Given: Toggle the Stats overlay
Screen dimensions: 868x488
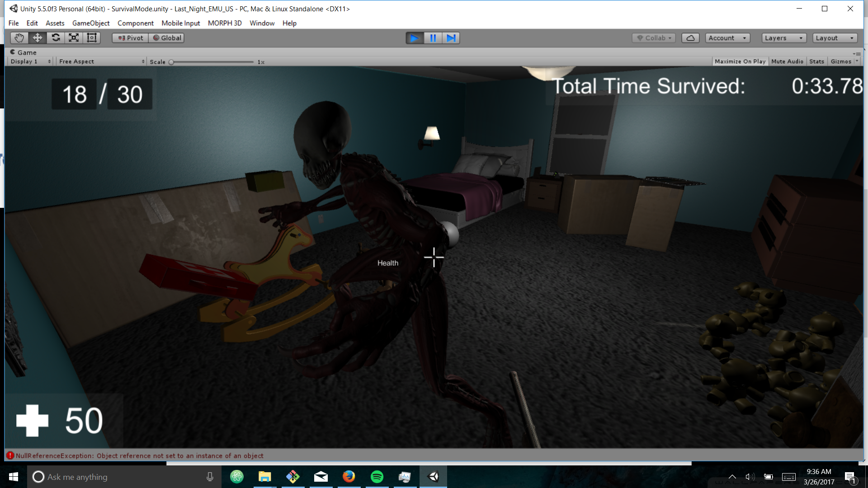Looking at the screenshot, I should pyautogui.click(x=816, y=61).
